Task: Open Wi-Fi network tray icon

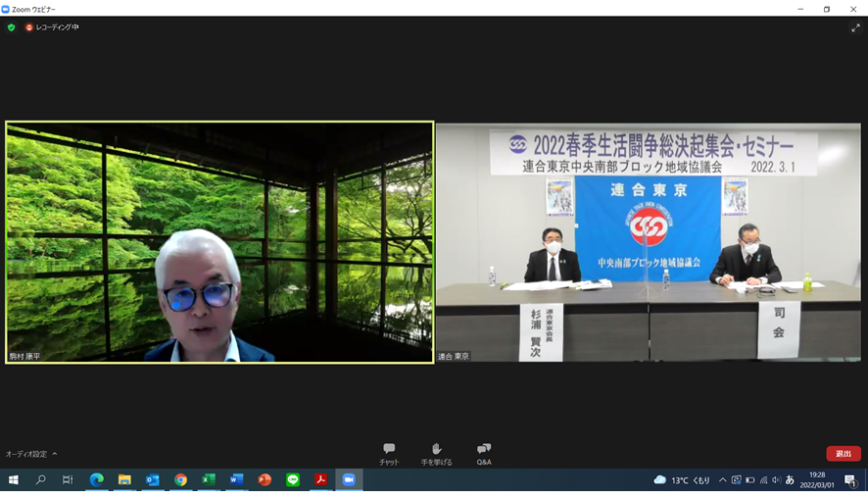Action: (x=764, y=480)
